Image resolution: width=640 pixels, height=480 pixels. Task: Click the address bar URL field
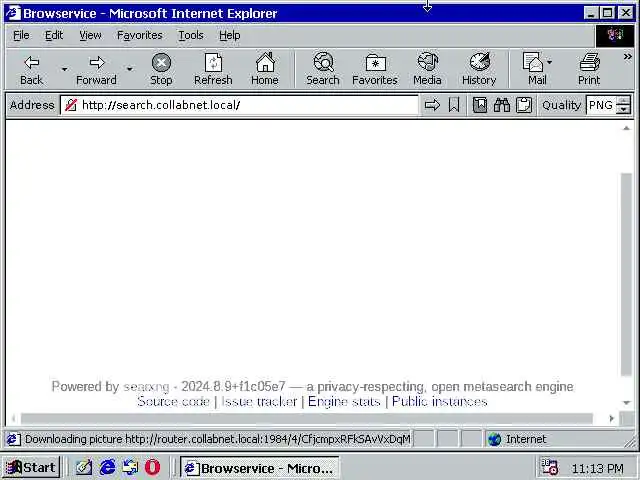pyautogui.click(x=240, y=105)
